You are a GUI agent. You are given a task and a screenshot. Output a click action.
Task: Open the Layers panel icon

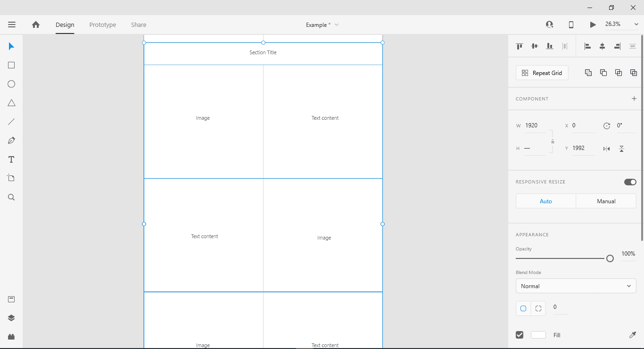pyautogui.click(x=11, y=318)
